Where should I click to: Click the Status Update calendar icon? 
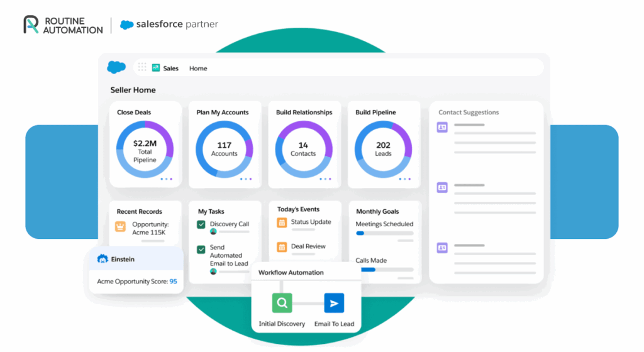click(x=282, y=223)
